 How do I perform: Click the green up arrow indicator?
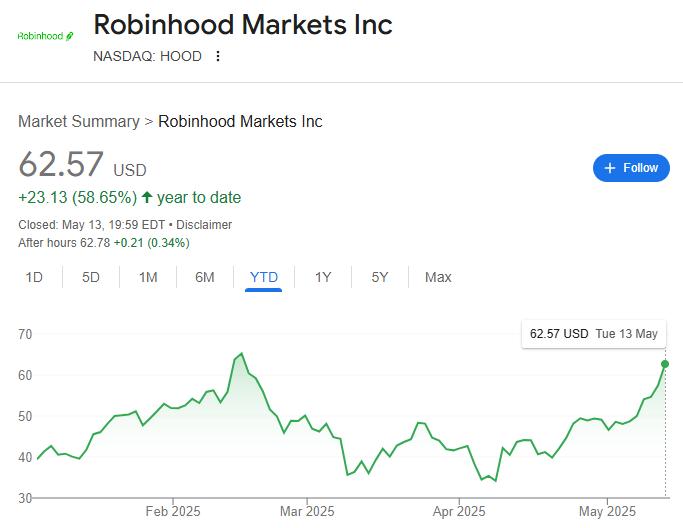tap(147, 197)
